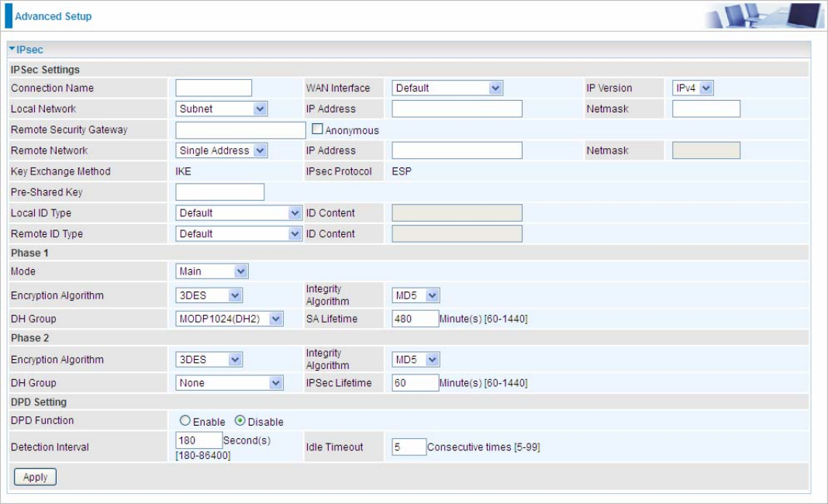
Task: Open the Local Network type dropdown
Action: tap(221, 109)
